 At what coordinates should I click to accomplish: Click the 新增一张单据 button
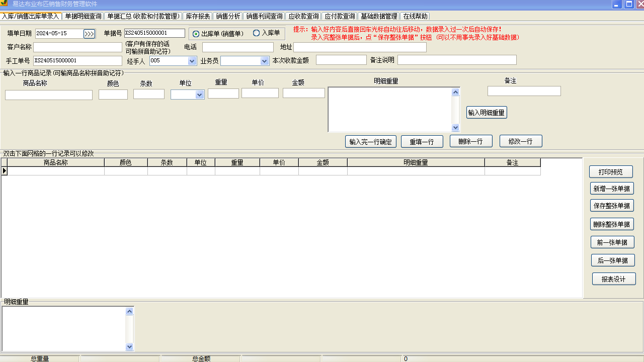612,189
